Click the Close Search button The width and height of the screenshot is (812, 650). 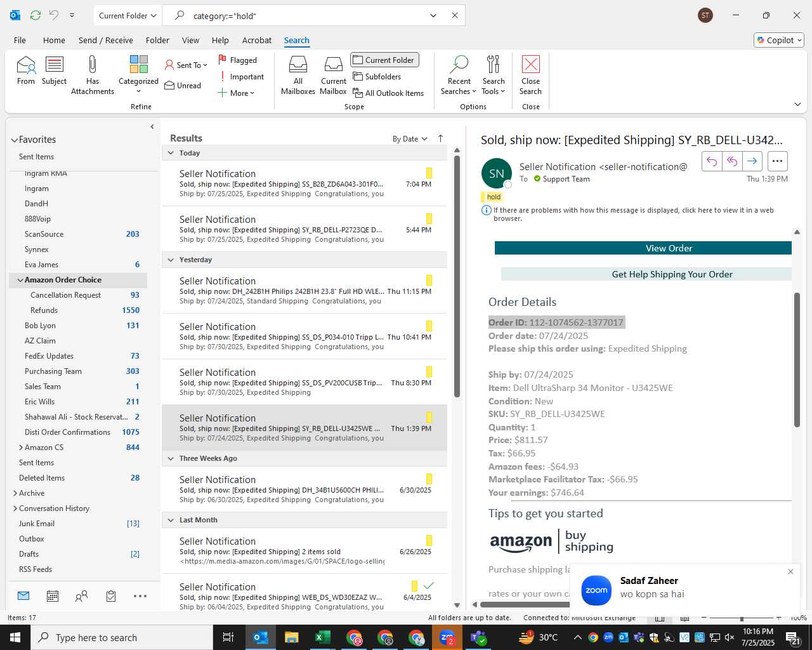531,75
